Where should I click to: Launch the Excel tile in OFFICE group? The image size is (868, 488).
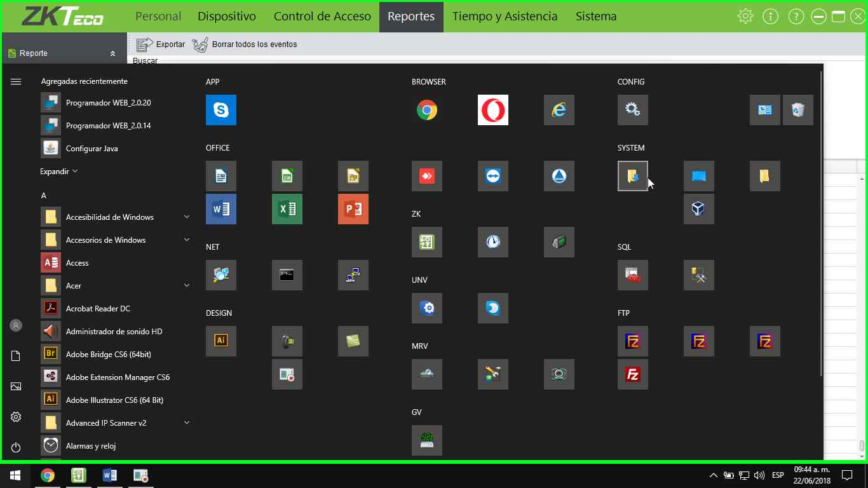[287, 209]
